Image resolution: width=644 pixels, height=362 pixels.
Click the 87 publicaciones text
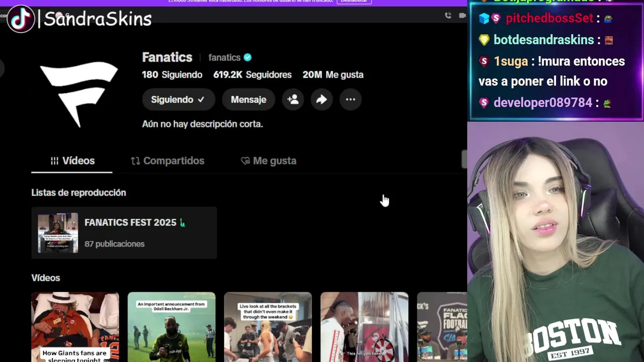pos(114,244)
